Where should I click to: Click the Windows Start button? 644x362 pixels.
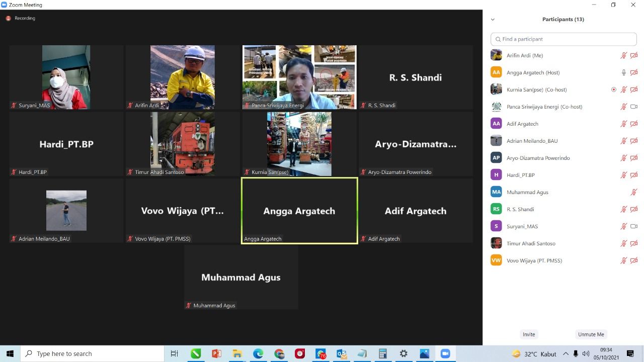[x=10, y=353]
